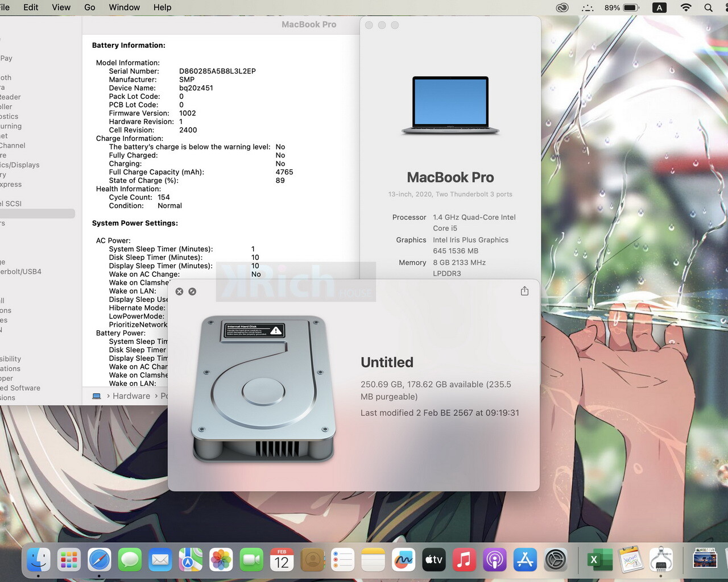Viewport: 728px width, 582px height.
Task: Open Reminders app in the dock
Action: 343,560
